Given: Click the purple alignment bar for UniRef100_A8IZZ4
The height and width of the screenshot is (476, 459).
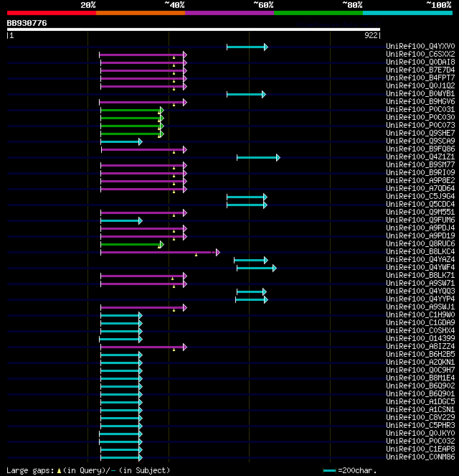Looking at the screenshot, I should (142, 347).
